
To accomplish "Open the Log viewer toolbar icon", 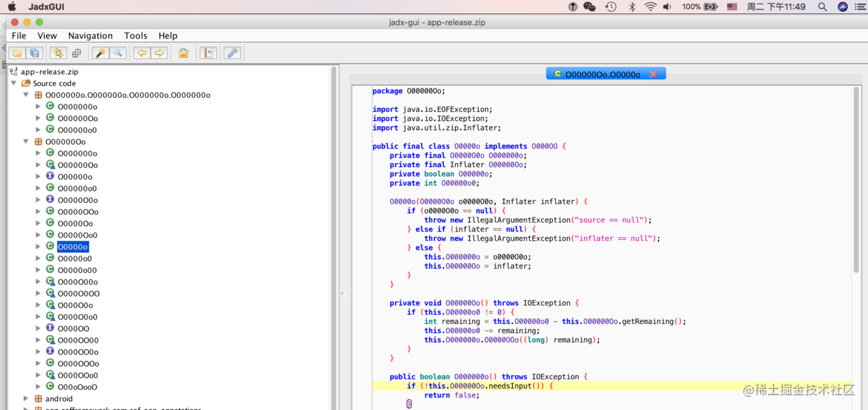I will click(208, 53).
